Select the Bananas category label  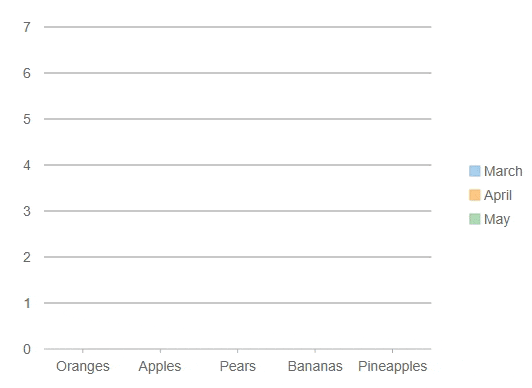coord(315,366)
